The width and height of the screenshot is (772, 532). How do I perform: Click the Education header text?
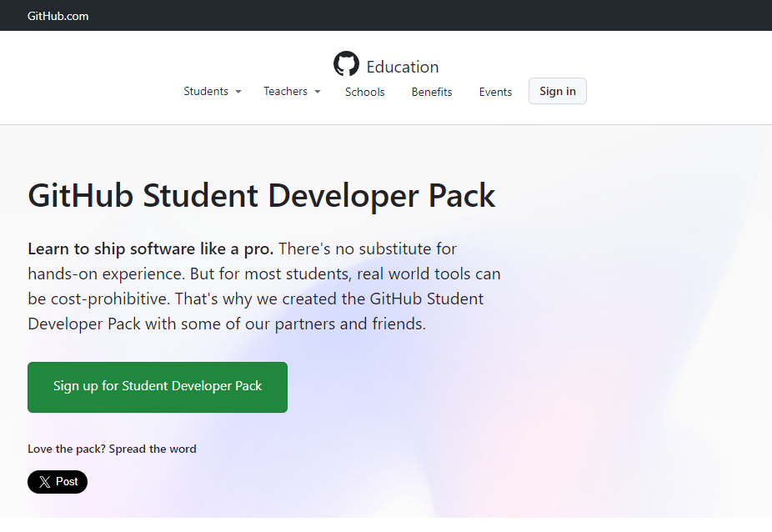click(x=402, y=67)
